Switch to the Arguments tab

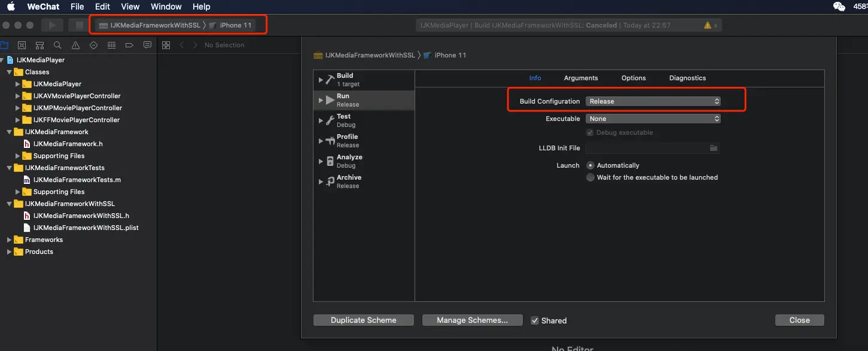coord(581,78)
